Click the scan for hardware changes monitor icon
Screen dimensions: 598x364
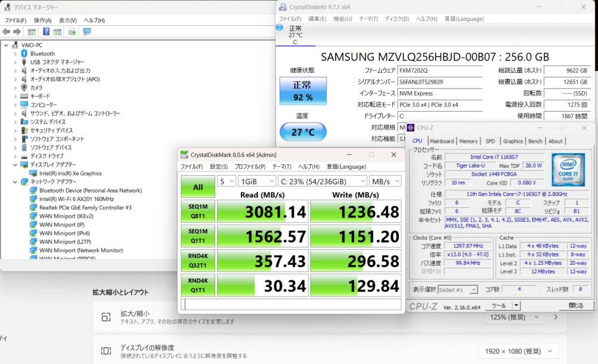(x=87, y=32)
